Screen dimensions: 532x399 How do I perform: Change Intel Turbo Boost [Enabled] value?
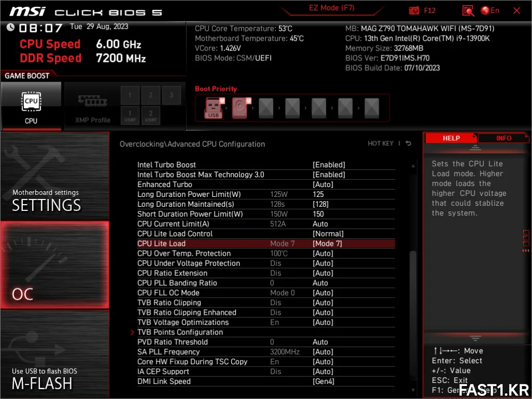coord(329,165)
